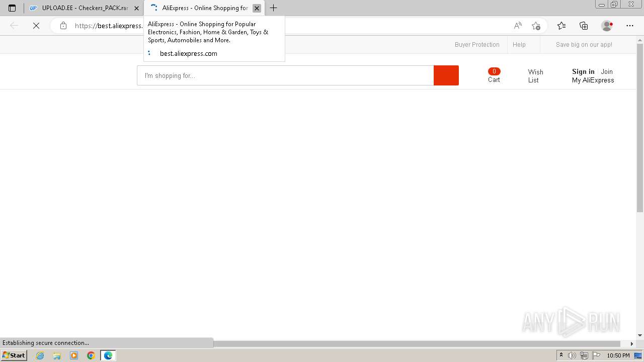
Task: Click Sign in link
Action: pyautogui.click(x=583, y=71)
